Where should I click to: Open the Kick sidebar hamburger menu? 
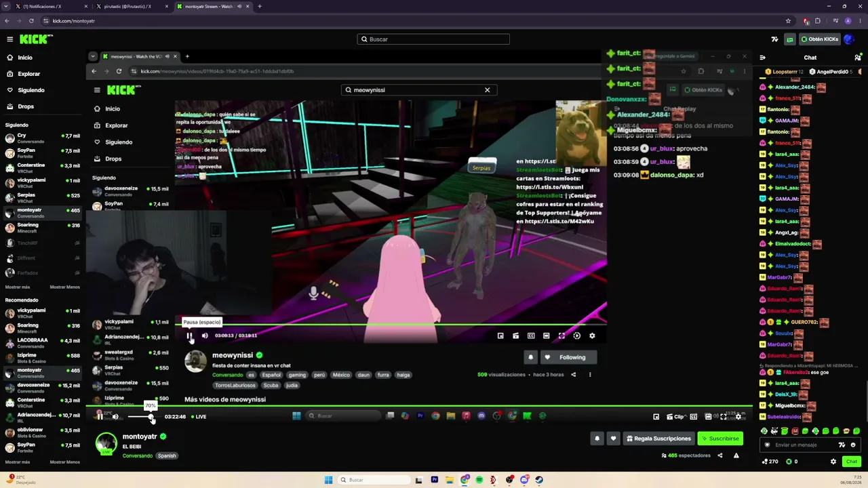[x=9, y=39]
